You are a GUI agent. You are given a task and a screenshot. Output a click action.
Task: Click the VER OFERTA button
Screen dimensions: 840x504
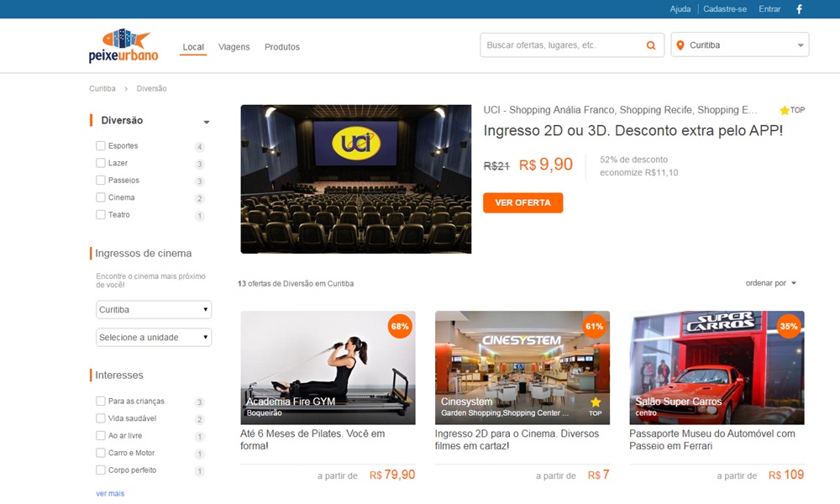522,203
